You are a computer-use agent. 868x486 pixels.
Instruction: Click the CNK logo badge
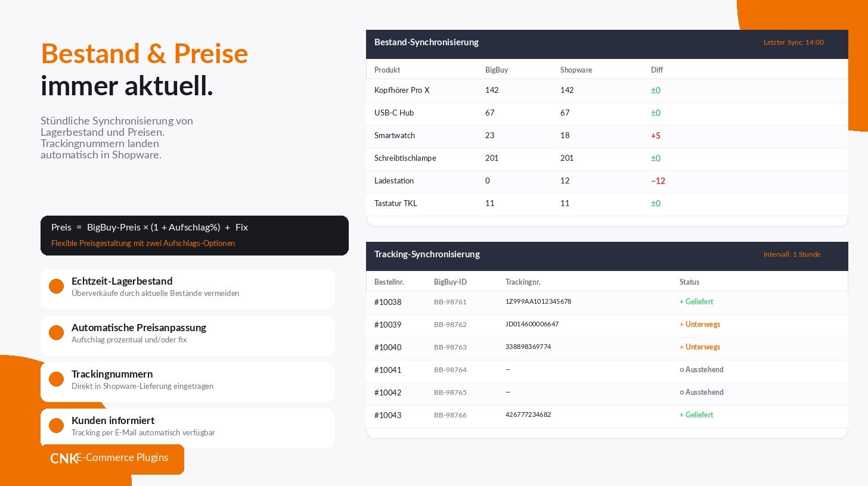[x=112, y=459]
